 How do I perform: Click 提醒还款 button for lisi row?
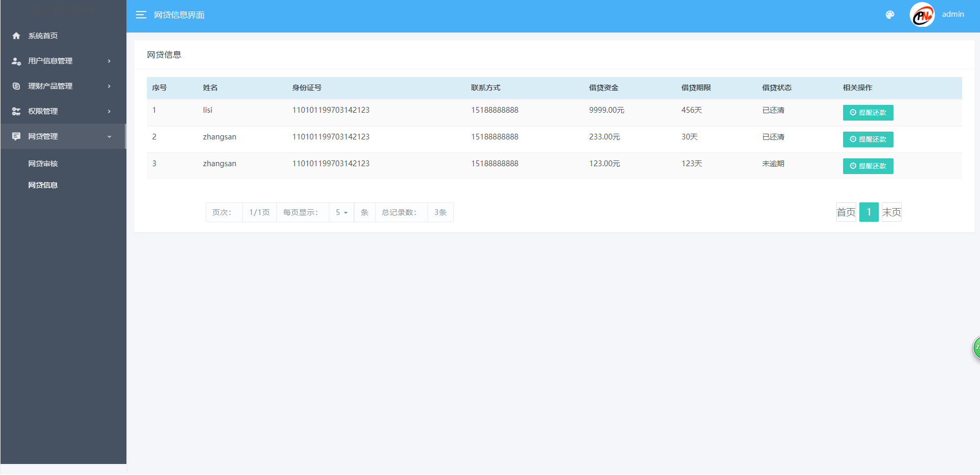point(868,113)
